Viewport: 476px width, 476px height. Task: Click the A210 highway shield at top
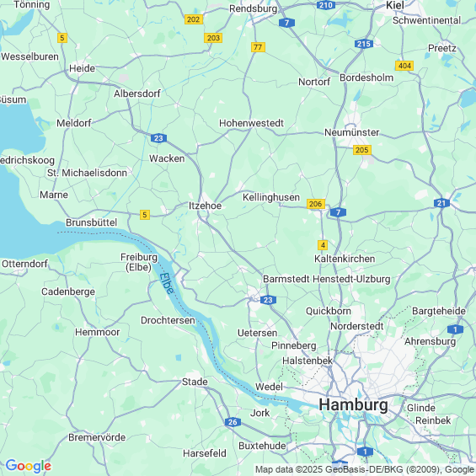pyautogui.click(x=326, y=5)
